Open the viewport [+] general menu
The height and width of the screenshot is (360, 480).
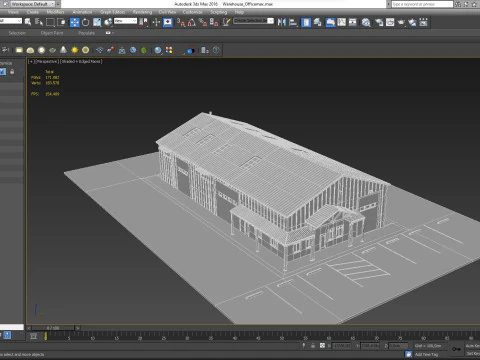point(31,61)
